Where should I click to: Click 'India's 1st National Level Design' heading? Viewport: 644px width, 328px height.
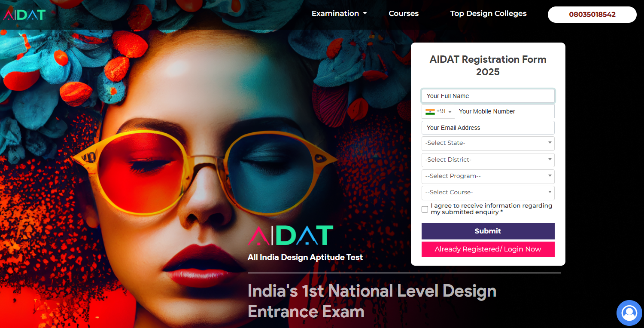point(372,291)
